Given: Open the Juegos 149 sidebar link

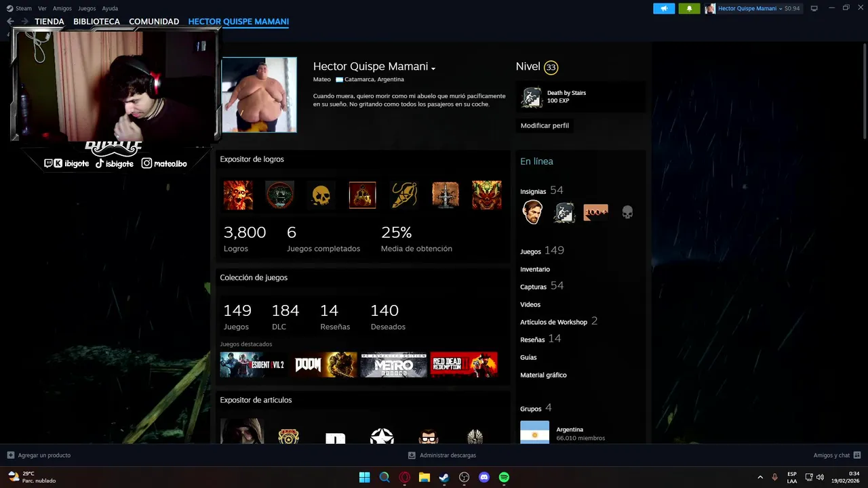Looking at the screenshot, I should pyautogui.click(x=542, y=251).
